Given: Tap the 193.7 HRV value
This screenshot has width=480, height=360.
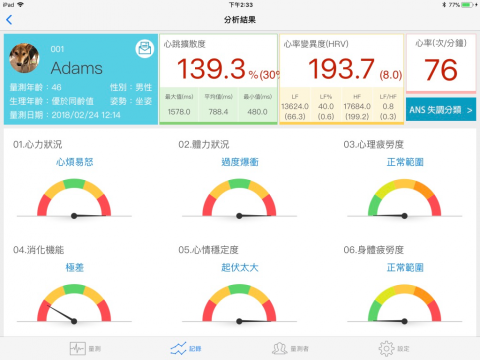Looking at the screenshot, I should point(341,69).
